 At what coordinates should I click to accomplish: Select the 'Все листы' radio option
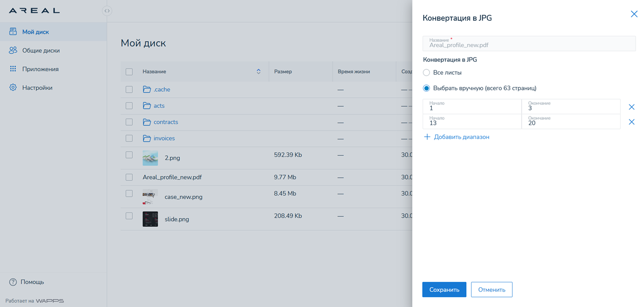point(426,72)
